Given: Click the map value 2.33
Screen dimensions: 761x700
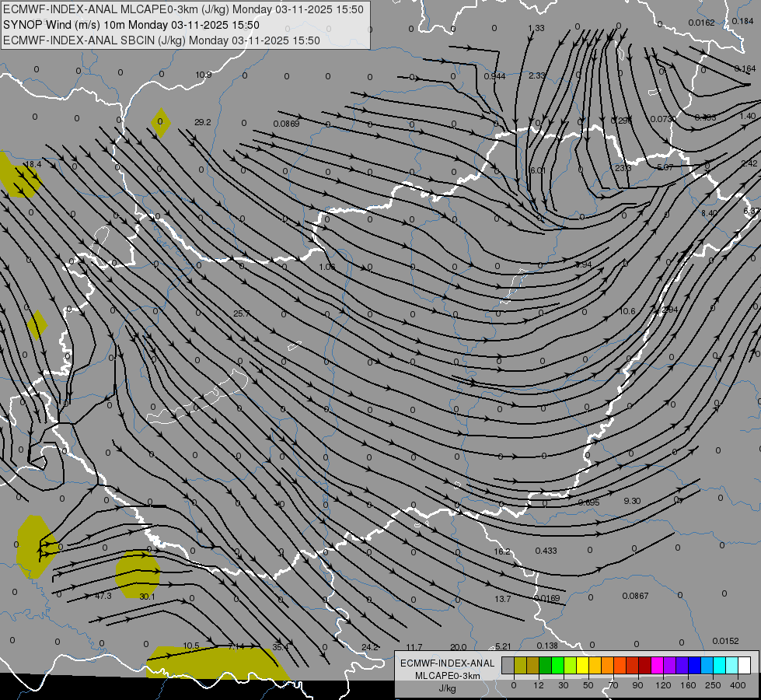Looking at the screenshot, I should point(537,75).
